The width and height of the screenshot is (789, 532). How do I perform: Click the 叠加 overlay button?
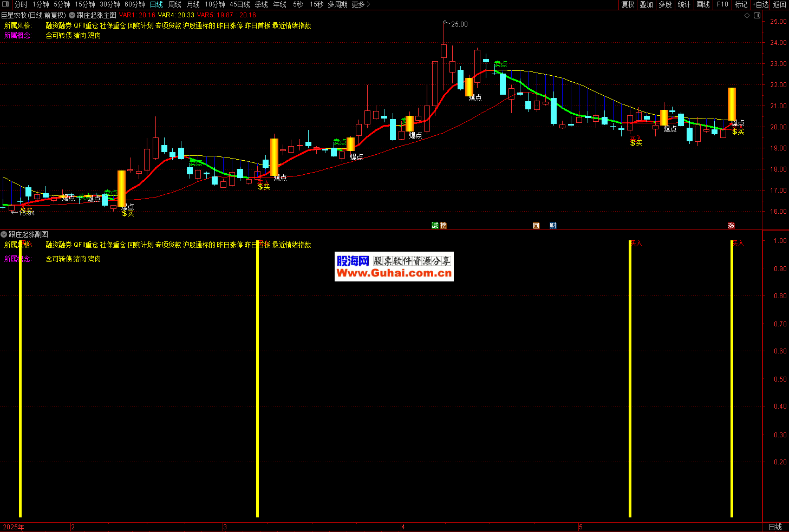pos(646,4)
